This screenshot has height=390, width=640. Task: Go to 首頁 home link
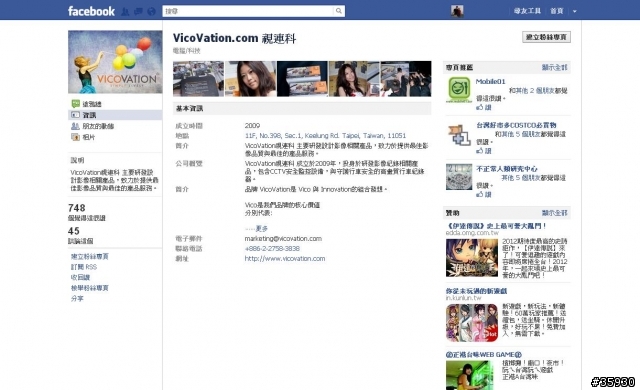557,11
